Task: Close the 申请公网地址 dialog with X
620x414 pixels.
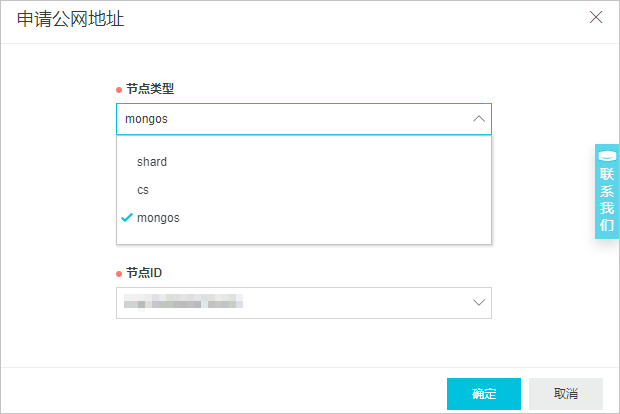Action: (x=596, y=17)
